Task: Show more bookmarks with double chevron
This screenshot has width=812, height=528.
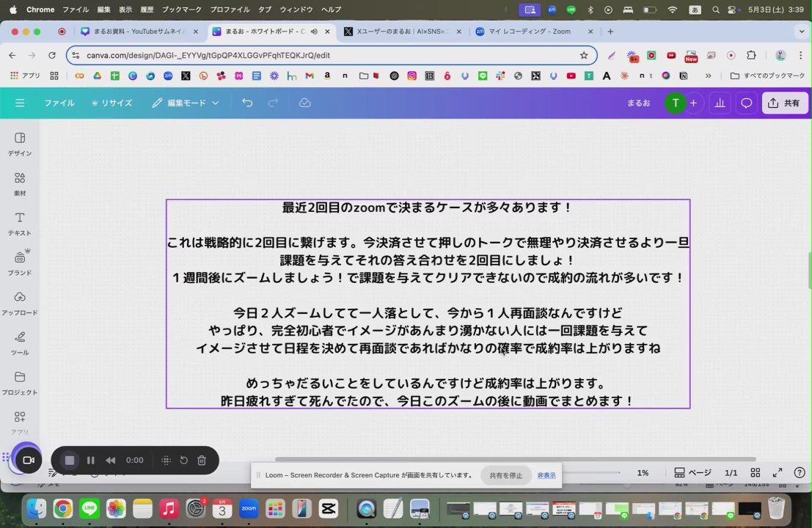Action: point(708,76)
